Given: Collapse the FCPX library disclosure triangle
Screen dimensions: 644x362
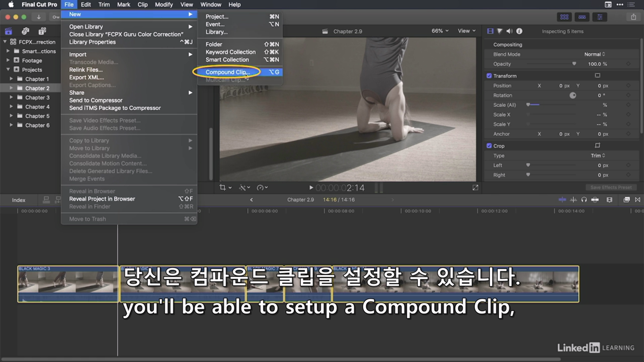Looking at the screenshot, I should click(5, 42).
